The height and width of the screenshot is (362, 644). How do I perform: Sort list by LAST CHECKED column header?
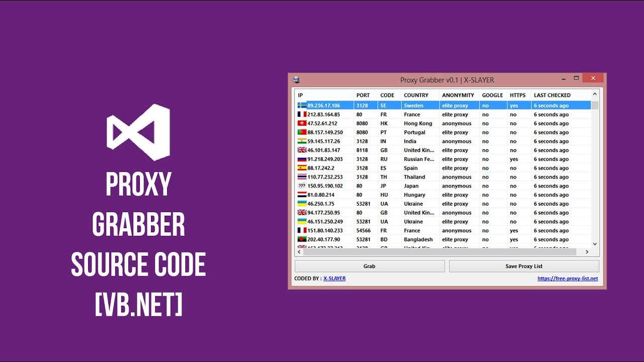pos(561,95)
